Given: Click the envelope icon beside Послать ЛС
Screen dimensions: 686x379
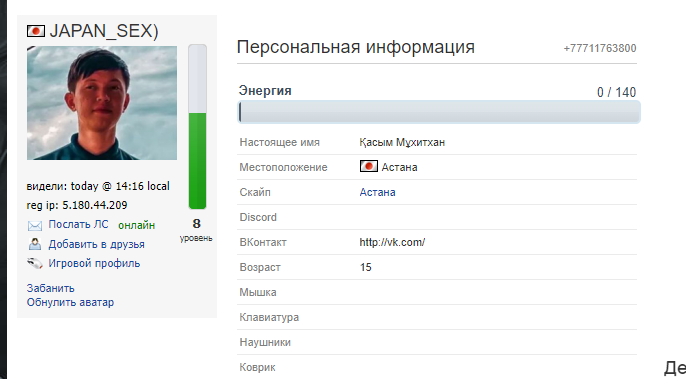Looking at the screenshot, I should point(35,225).
